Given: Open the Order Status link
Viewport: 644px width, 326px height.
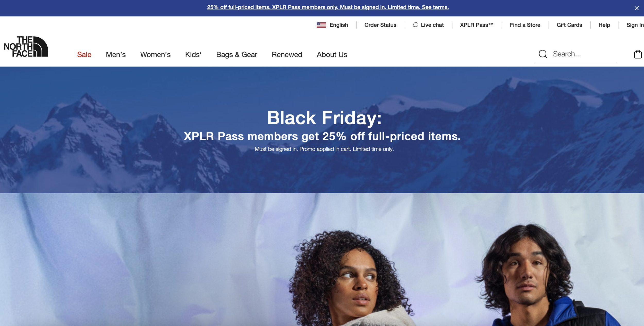Looking at the screenshot, I should click(380, 25).
